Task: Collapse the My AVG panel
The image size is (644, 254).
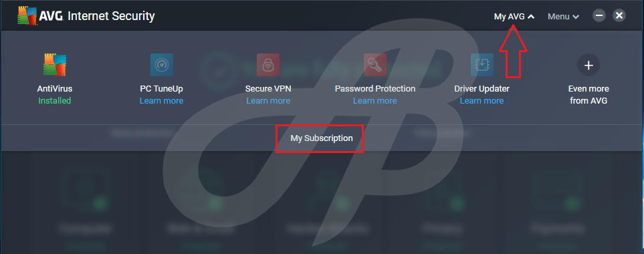Action: [x=514, y=17]
